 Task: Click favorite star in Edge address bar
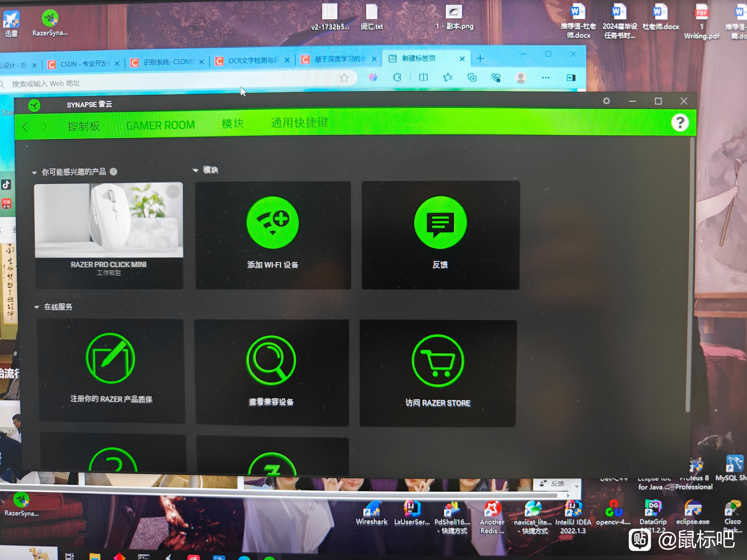point(344,78)
